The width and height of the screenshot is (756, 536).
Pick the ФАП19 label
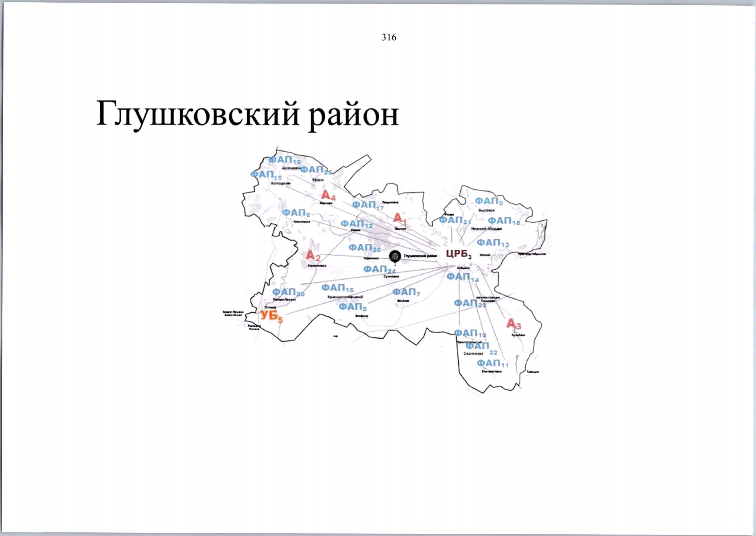click(x=470, y=334)
